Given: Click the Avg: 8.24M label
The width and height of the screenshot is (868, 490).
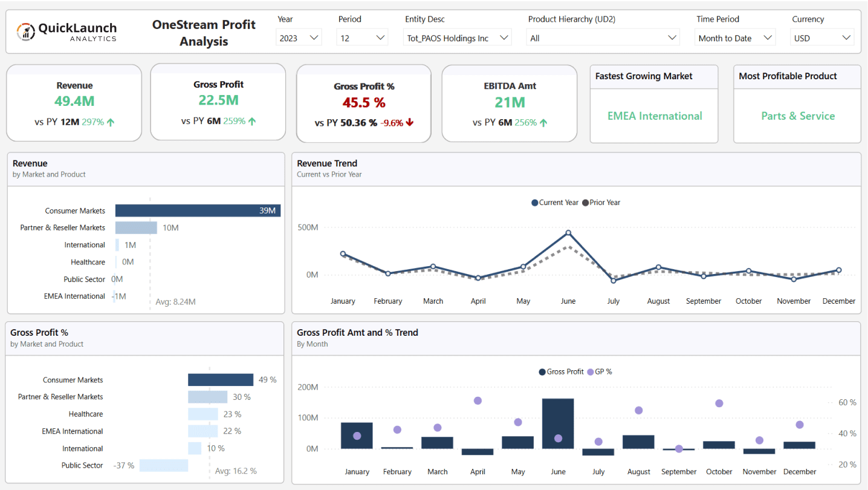Looking at the screenshot, I should click(175, 301).
